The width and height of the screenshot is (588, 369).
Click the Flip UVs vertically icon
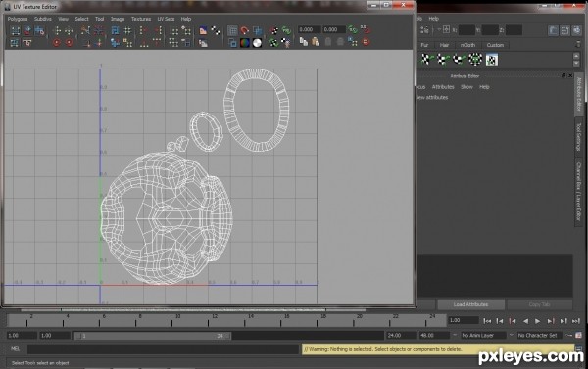point(69,30)
